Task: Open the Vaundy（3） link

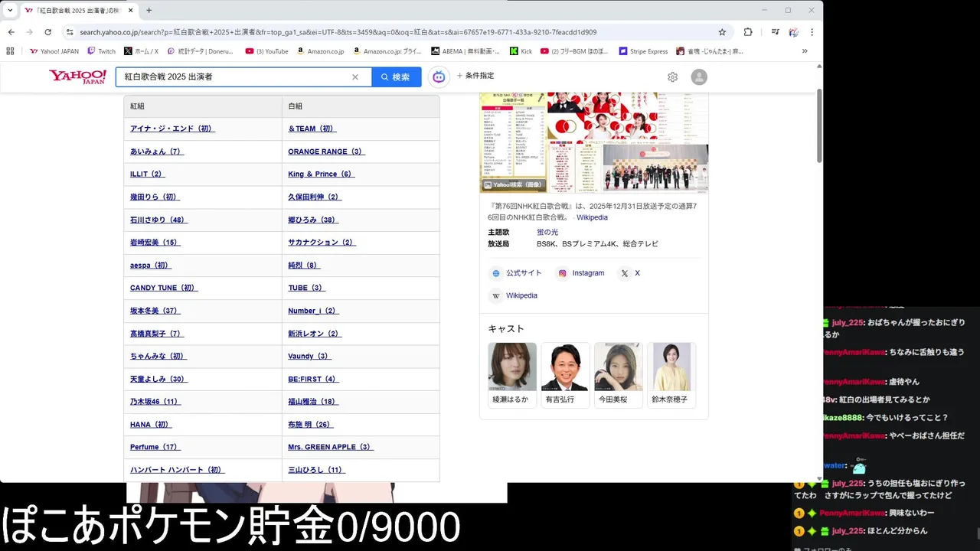Action: point(309,356)
